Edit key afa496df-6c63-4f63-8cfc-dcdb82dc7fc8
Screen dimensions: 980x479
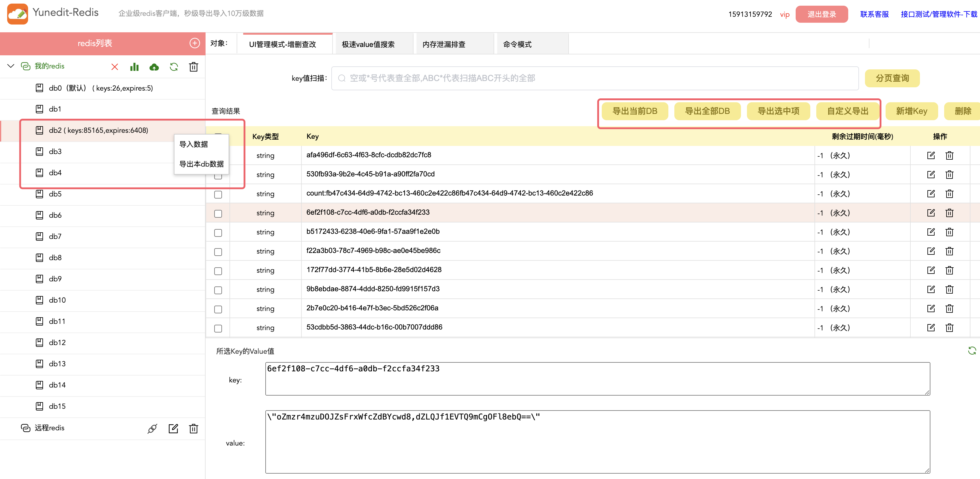(930, 155)
